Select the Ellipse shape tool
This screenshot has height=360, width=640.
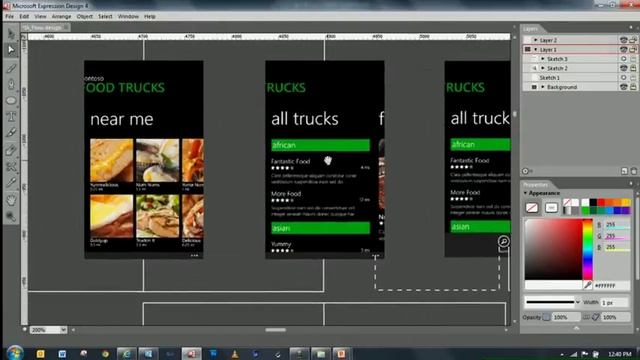pos(11,100)
